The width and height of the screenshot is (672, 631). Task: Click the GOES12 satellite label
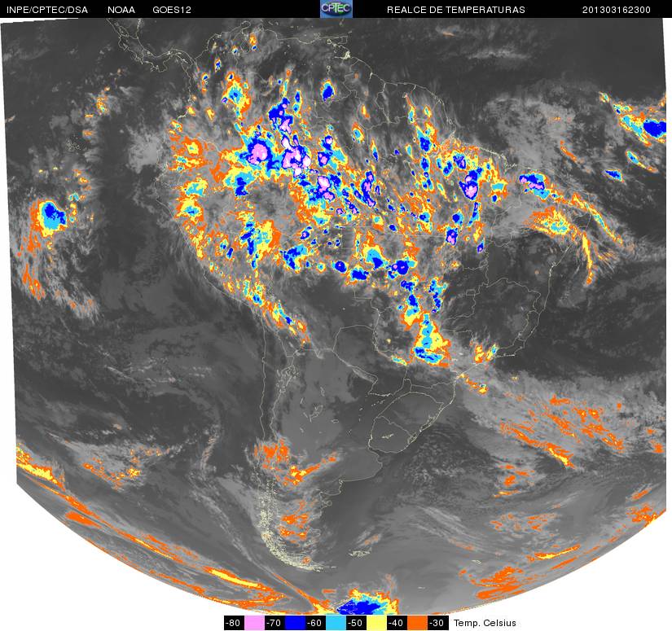click(172, 10)
